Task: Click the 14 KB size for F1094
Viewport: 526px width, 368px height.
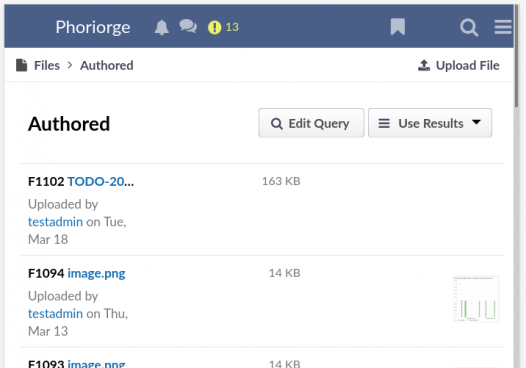Action: [x=284, y=273]
